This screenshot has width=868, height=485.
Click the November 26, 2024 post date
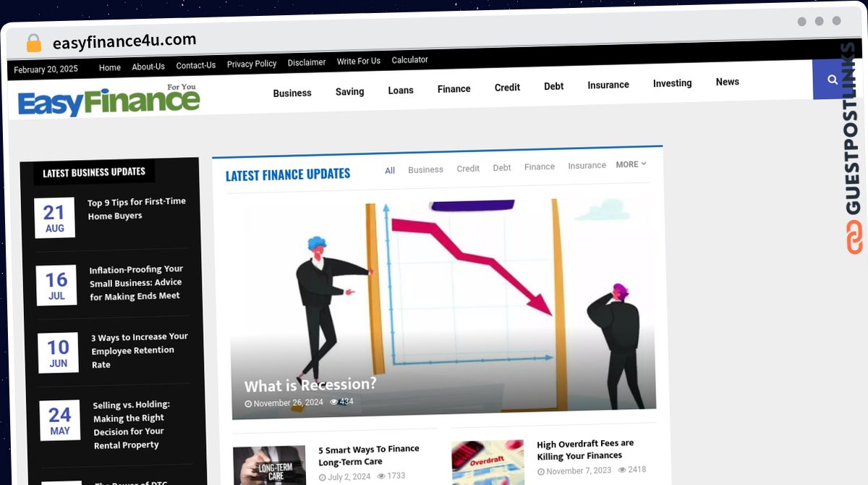click(x=284, y=403)
